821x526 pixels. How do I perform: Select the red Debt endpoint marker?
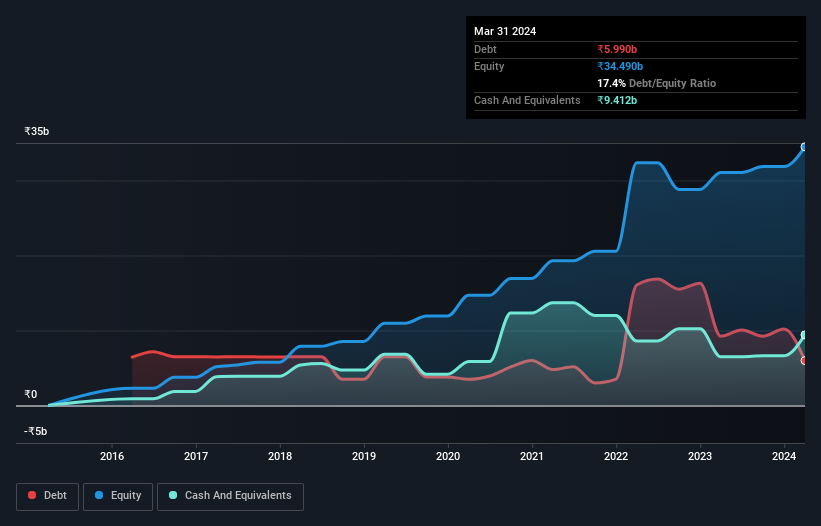coord(804,361)
